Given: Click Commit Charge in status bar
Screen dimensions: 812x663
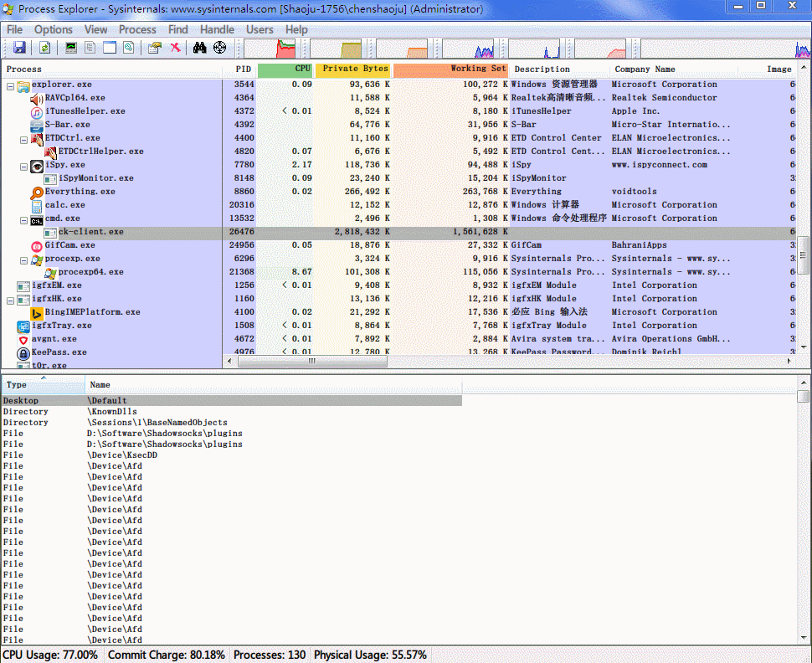Looking at the screenshot, I should [x=167, y=655].
